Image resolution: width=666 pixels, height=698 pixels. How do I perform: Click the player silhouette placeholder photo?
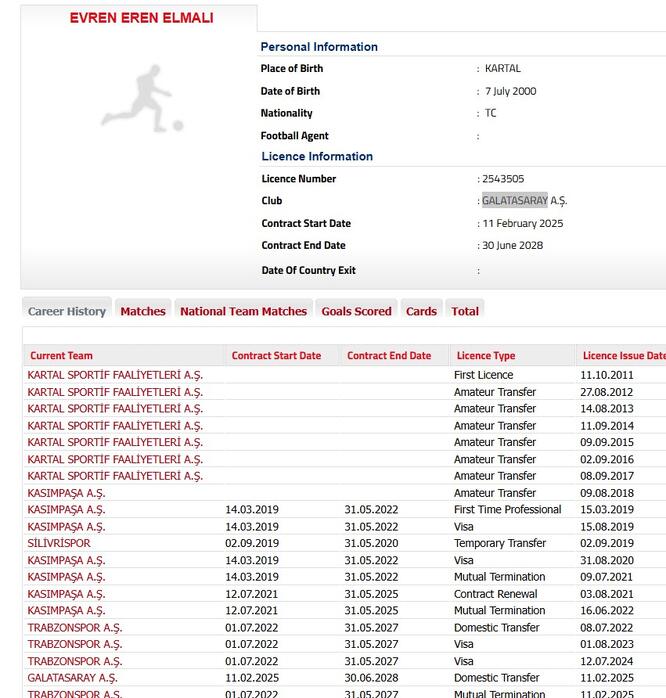pos(142,99)
